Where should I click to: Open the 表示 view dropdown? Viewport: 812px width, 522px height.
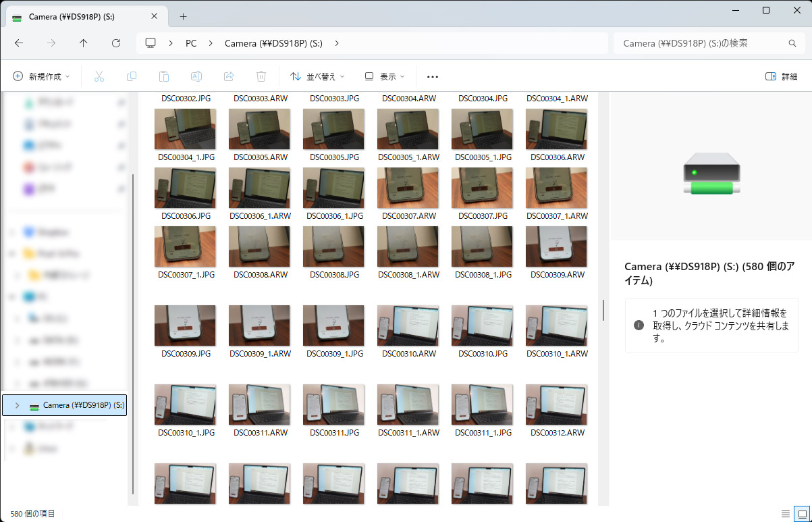coord(385,76)
